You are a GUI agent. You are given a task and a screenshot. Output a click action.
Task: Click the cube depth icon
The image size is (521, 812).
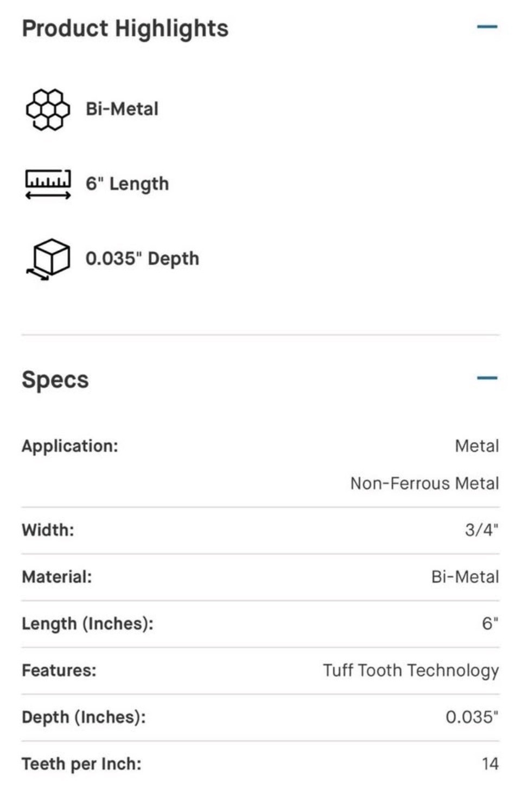(48, 259)
